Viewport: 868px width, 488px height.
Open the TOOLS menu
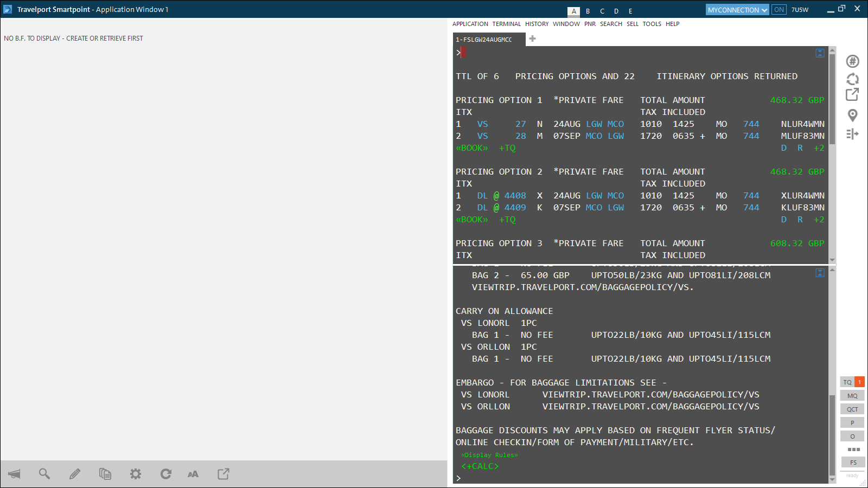click(652, 24)
